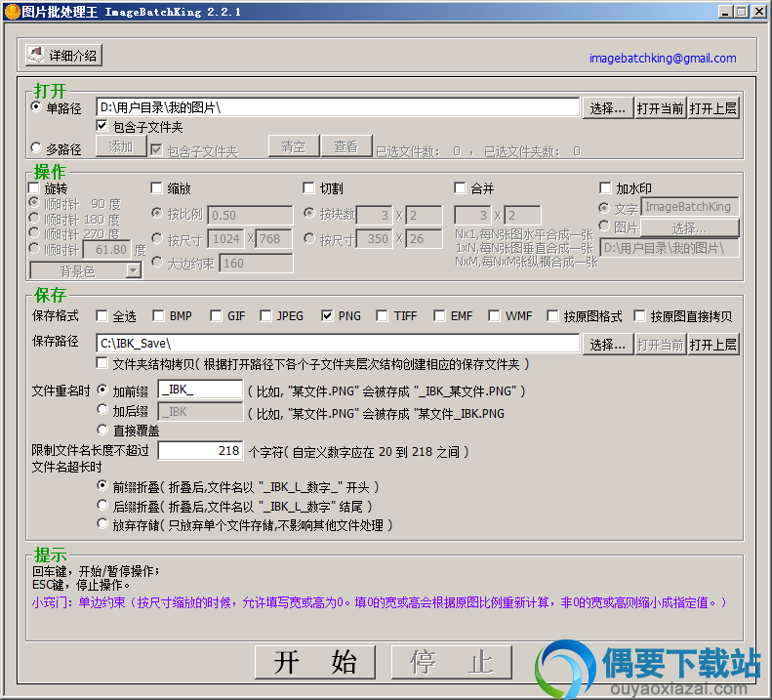772x700 pixels.
Task: Click 打开上层 beside the save path
Action: tap(712, 345)
